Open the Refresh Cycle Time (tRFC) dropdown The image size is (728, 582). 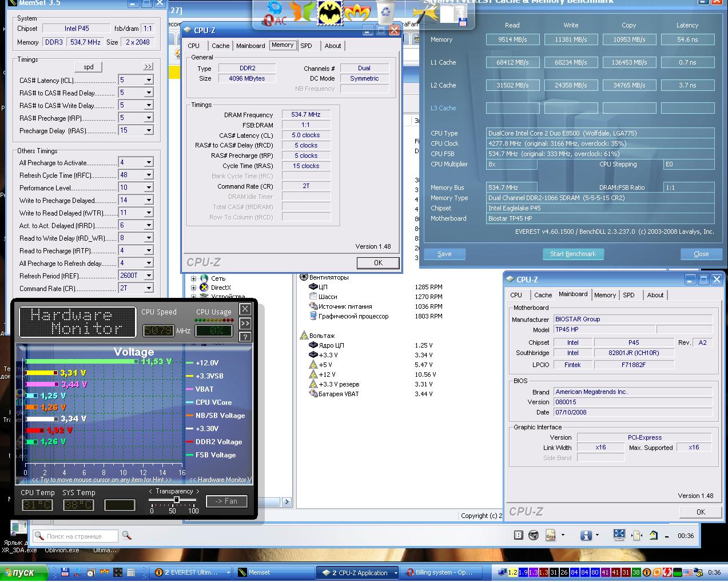149,175
